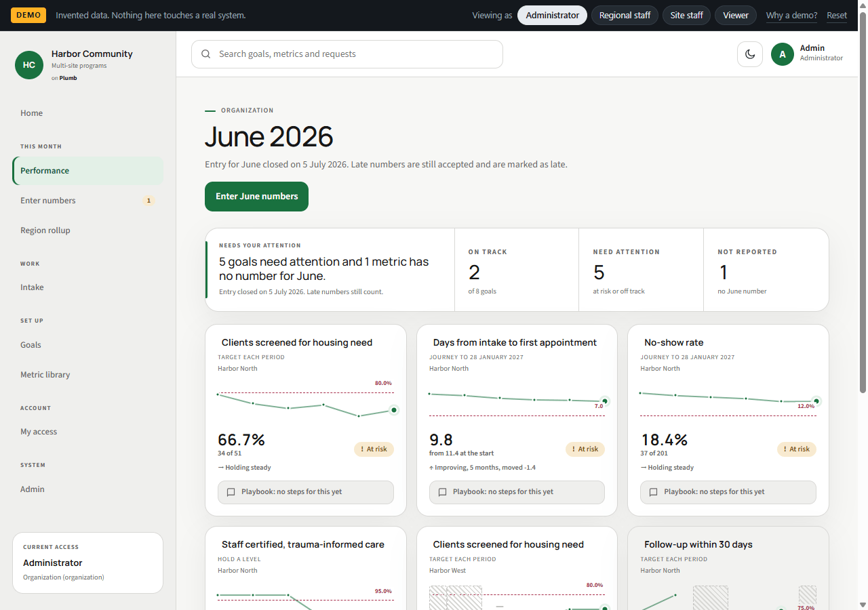Open Goals setup page

point(87,345)
